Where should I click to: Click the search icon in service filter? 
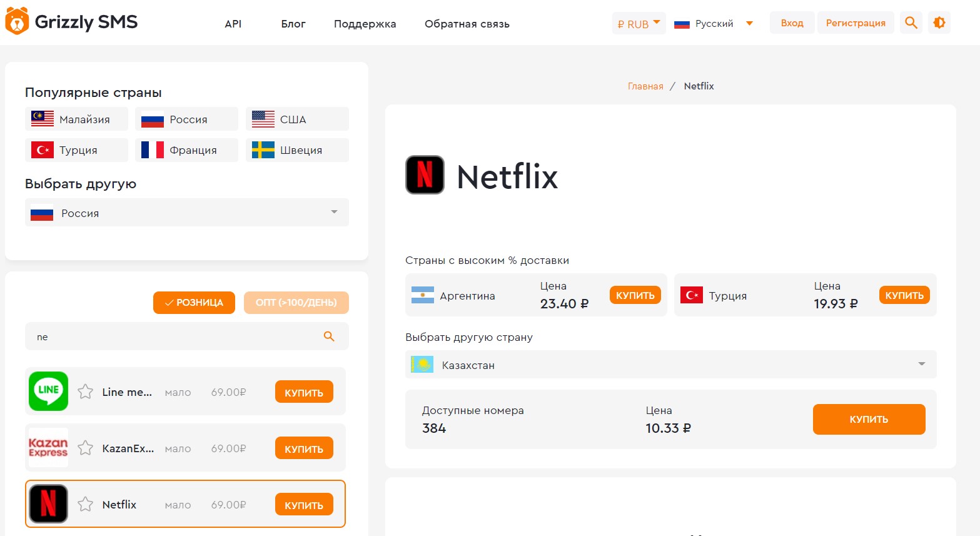coord(329,336)
